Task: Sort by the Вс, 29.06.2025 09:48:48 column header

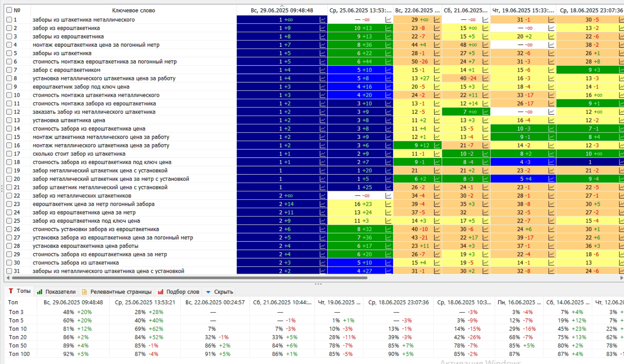Action: pyautogui.click(x=282, y=10)
